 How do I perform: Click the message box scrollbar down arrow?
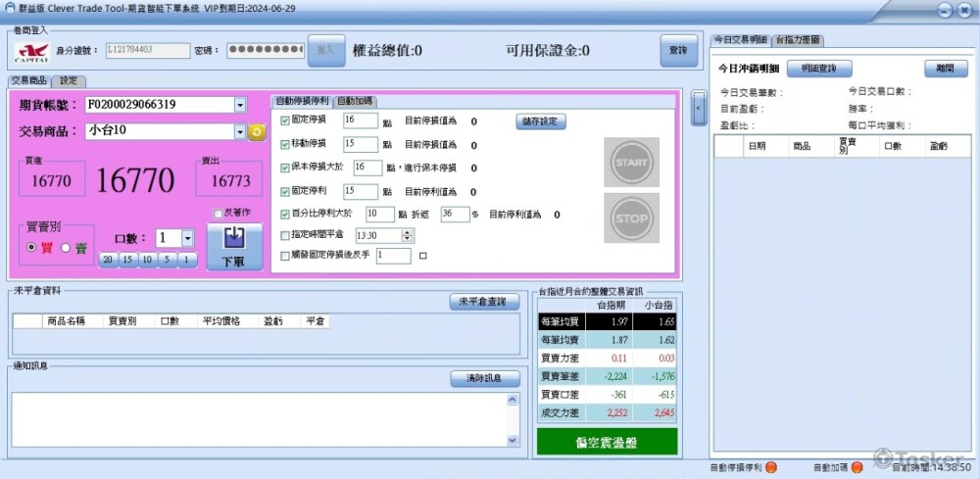(x=513, y=440)
